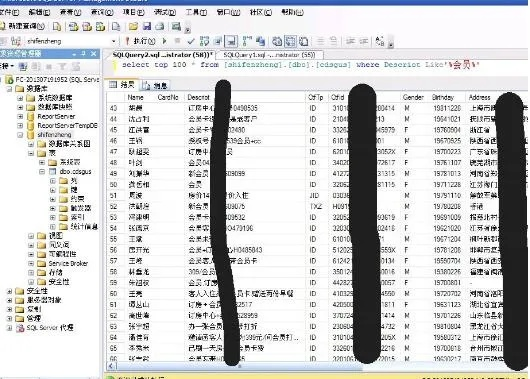Expand the Service Broker folder
This screenshot has height=379, width=530.
(x=31, y=263)
